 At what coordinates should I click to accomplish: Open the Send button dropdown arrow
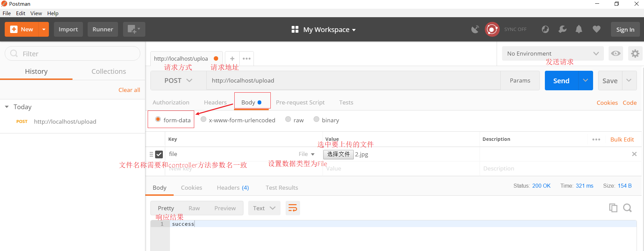pos(586,81)
